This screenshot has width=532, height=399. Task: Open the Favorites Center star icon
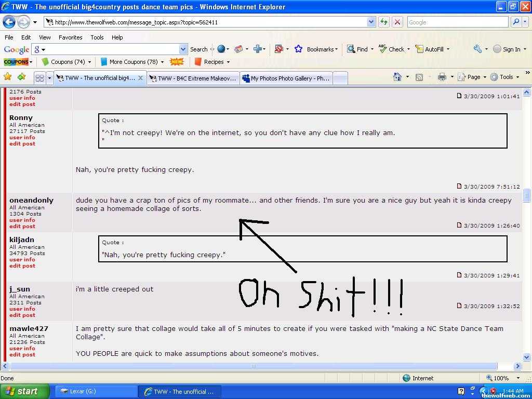pos(8,77)
